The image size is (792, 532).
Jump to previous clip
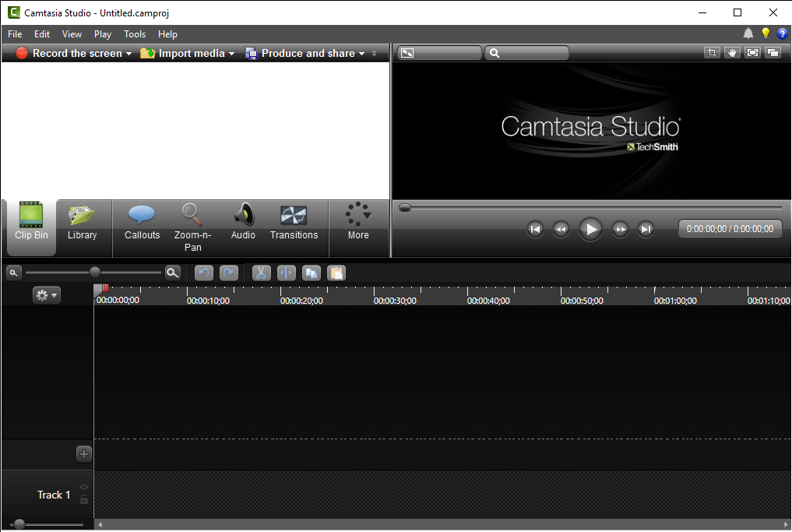pos(535,229)
